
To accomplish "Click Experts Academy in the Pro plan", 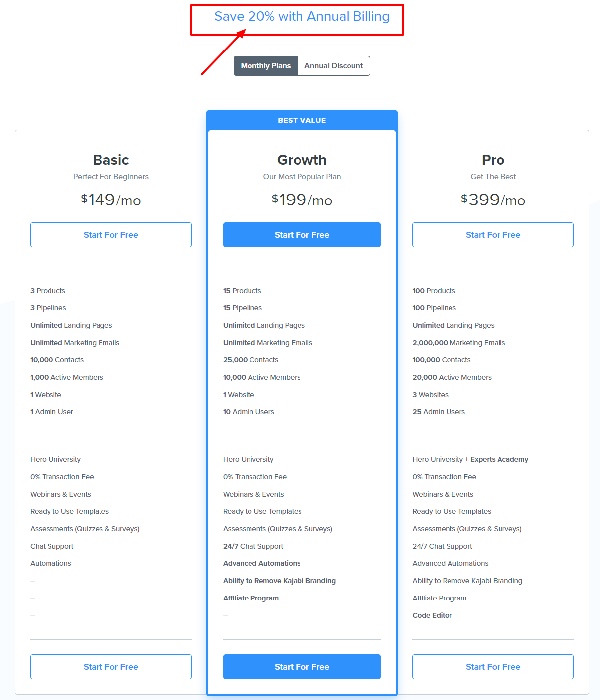I will [499, 459].
